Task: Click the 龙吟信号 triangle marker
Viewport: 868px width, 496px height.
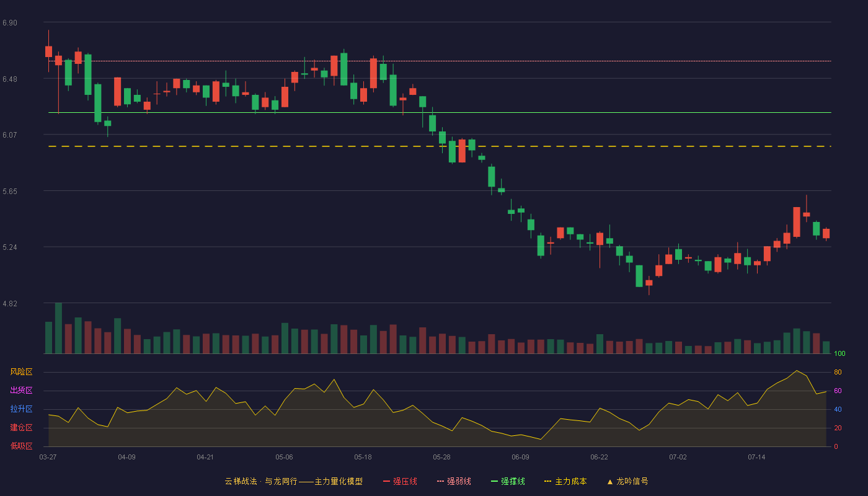Action: click(609, 481)
